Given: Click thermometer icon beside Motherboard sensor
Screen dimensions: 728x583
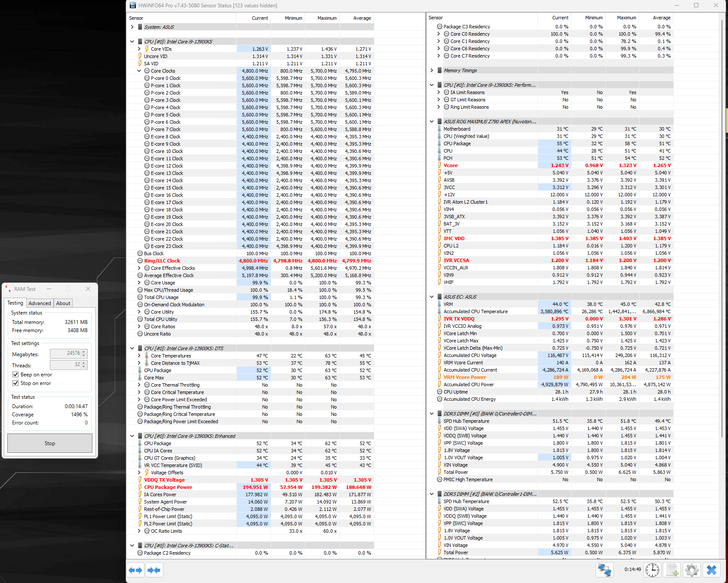Looking at the screenshot, I should 439,129.
